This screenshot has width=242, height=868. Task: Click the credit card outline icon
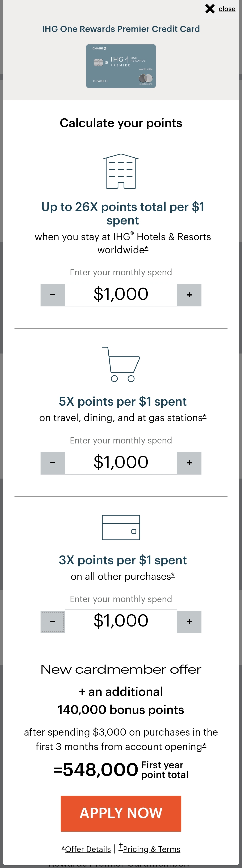[x=121, y=527]
